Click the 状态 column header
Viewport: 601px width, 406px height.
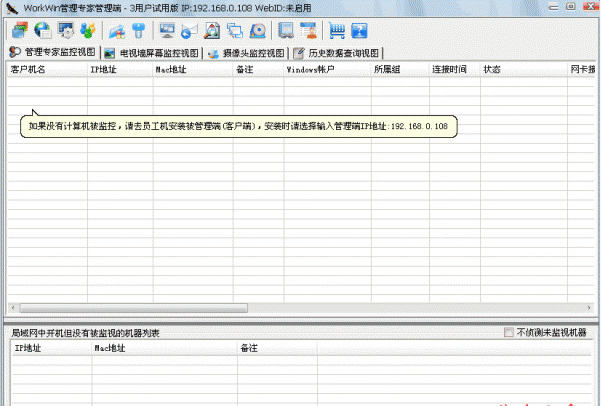[524, 69]
